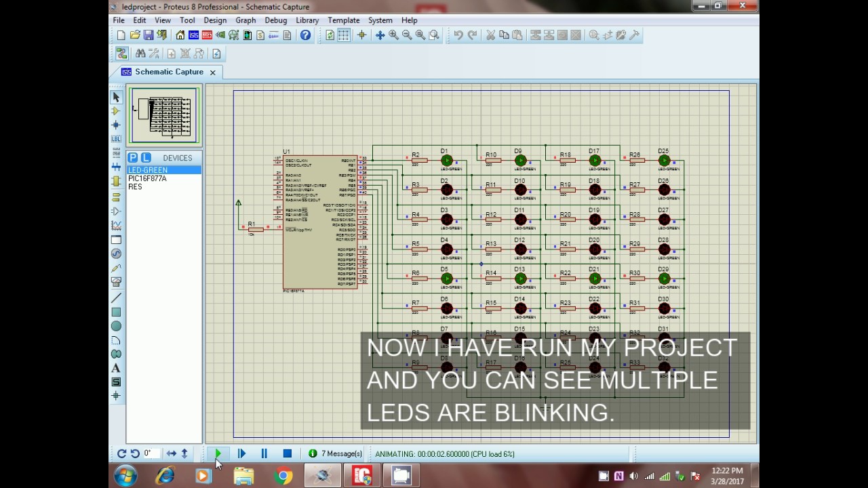Image resolution: width=868 pixels, height=488 pixels.
Task: Open the 3D Visualizer icon
Action: coord(220,35)
